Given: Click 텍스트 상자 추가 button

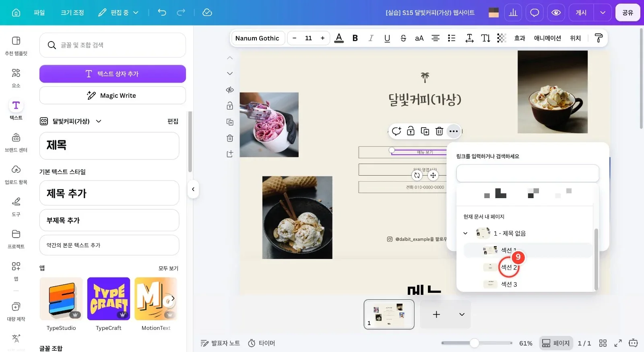Looking at the screenshot, I should click(112, 74).
